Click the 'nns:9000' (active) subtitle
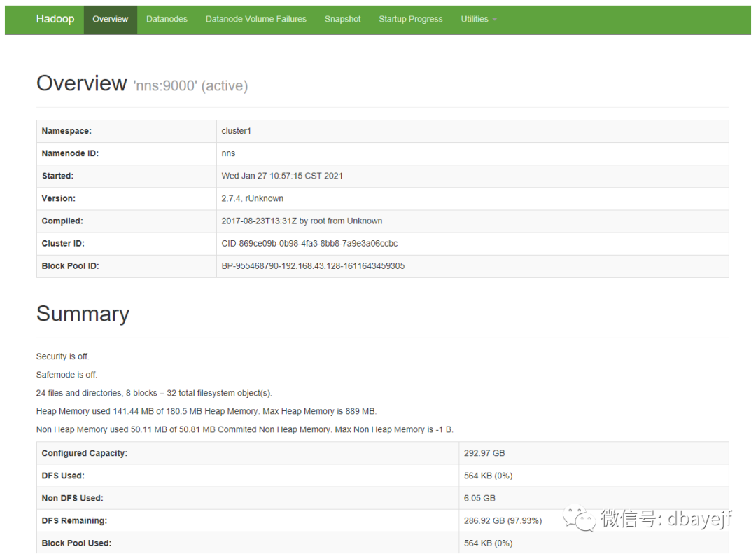Viewport: 756px width, 554px height. pyautogui.click(x=190, y=86)
